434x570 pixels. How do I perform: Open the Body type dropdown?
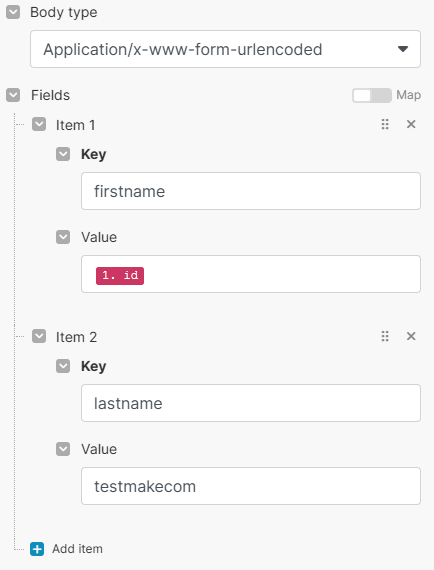coord(225,49)
